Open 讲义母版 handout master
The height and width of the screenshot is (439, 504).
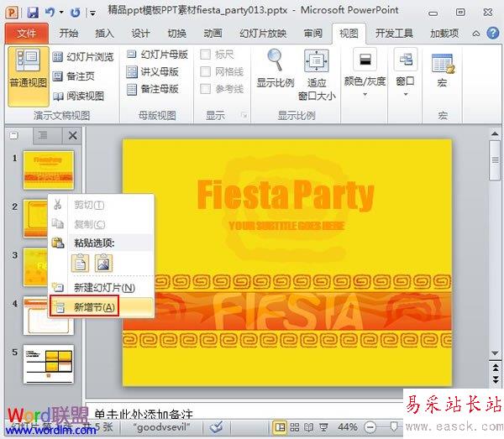[153, 72]
